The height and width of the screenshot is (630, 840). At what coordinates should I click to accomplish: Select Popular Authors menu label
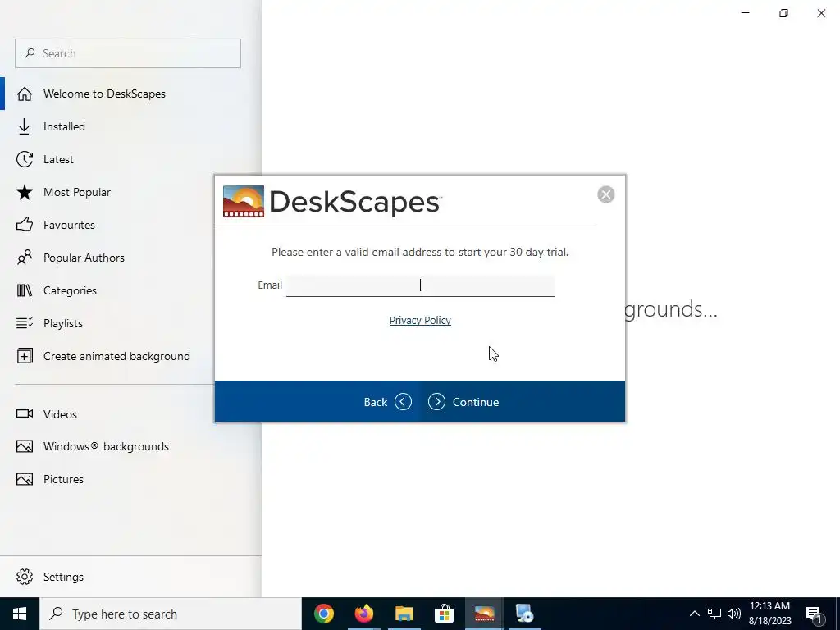[84, 258]
